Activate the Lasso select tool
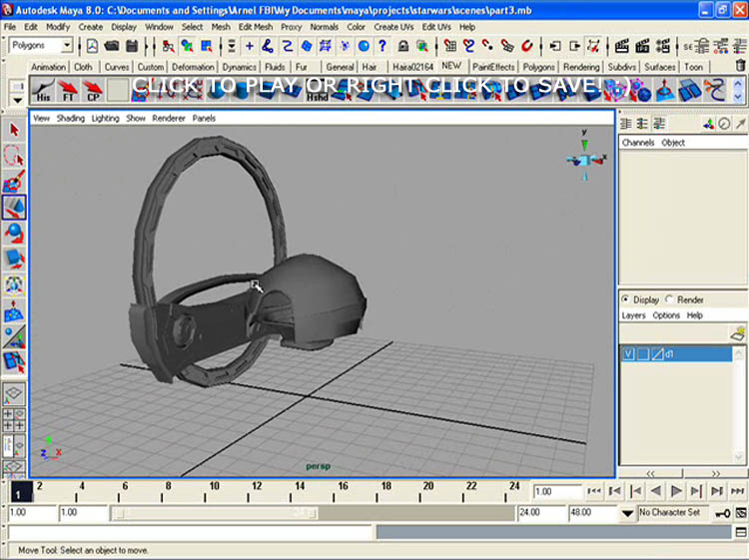 pyautogui.click(x=14, y=156)
